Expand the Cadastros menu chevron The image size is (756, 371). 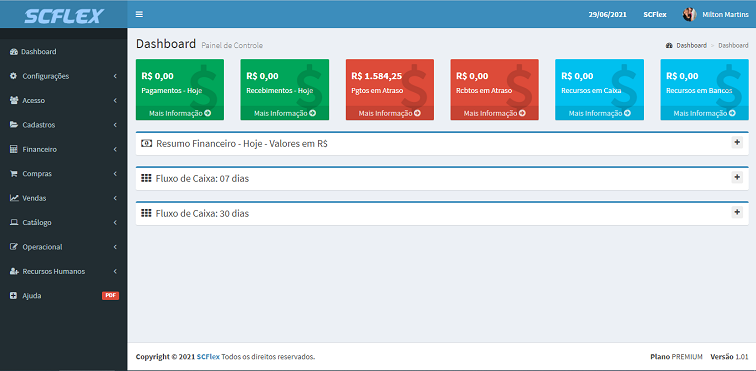tap(115, 125)
